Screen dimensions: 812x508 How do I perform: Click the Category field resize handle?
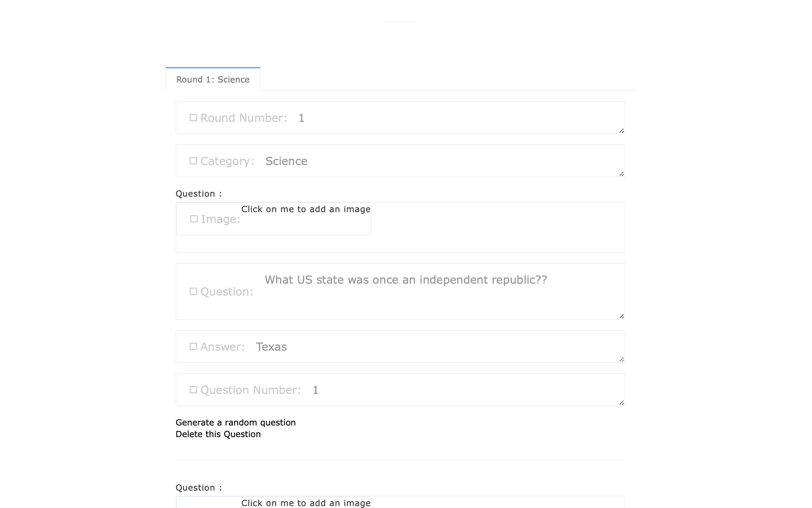click(x=621, y=174)
